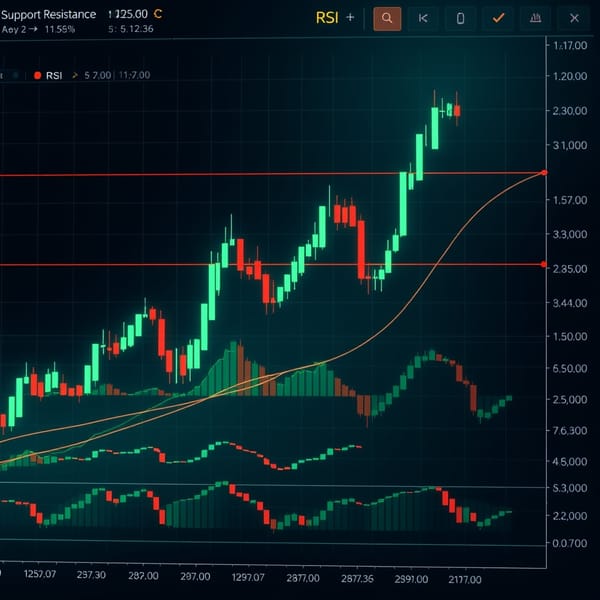Click the 2.5.000 axis label

570,399
